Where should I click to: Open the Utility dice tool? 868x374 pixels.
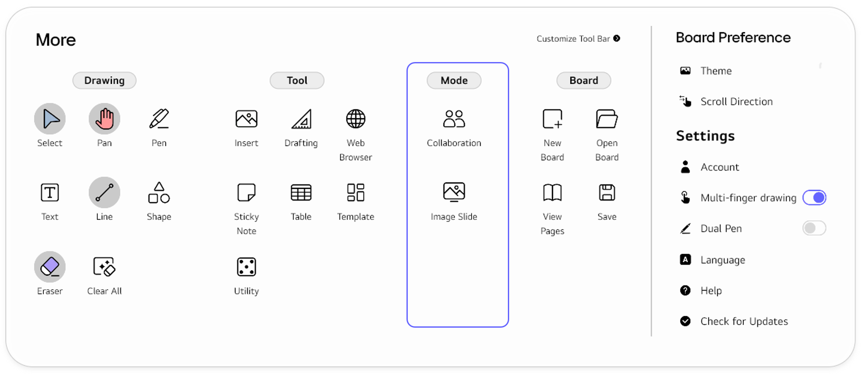247,267
